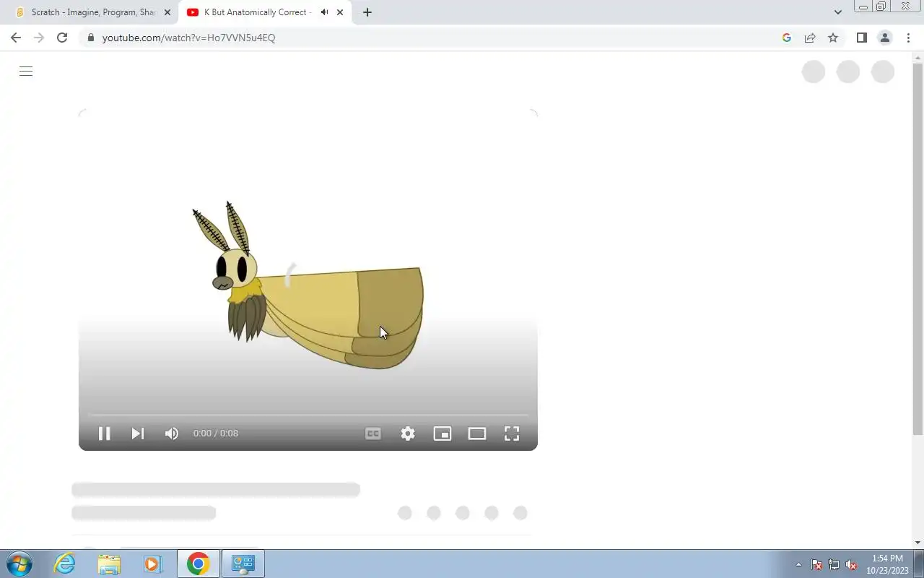Screen dimensions: 924x578
Task: Click the page vertical scrollbar thumb
Action: coord(918,249)
